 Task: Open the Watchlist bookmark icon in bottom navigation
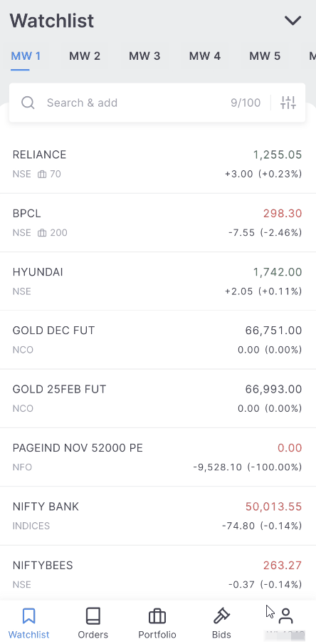tap(28, 616)
